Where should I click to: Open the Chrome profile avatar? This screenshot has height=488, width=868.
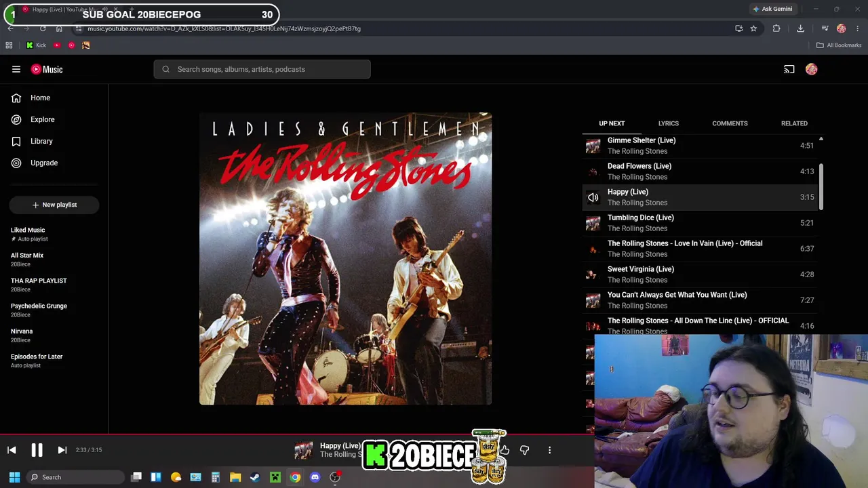click(x=842, y=28)
